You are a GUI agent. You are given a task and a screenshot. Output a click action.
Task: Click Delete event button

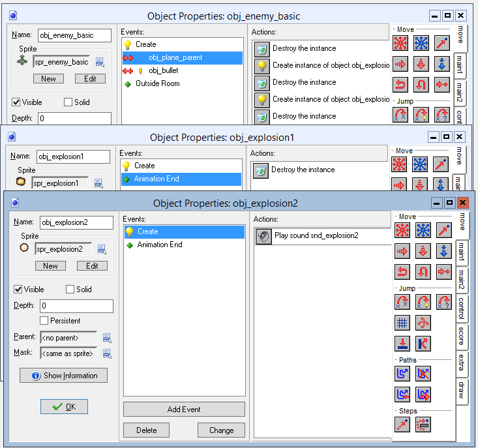click(146, 430)
